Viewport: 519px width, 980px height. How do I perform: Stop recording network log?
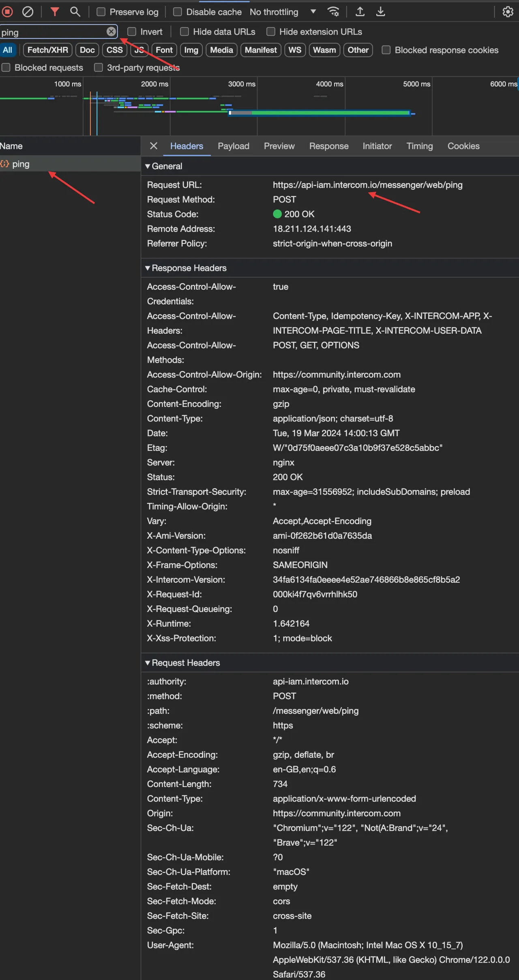point(7,12)
